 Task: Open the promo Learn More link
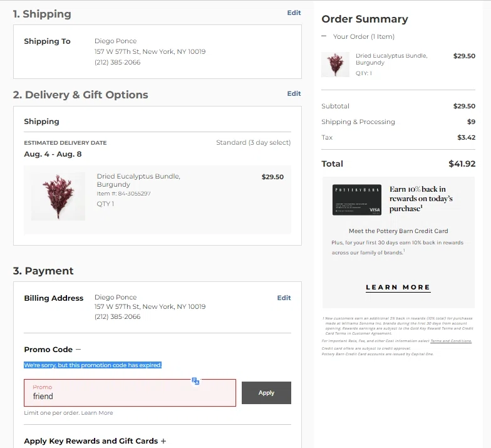click(97, 413)
